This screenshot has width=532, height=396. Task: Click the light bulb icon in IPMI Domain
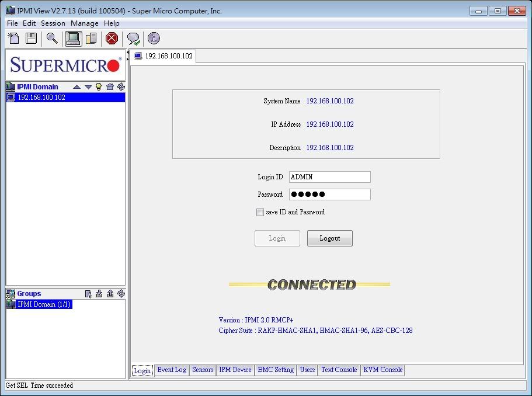[x=99, y=86]
